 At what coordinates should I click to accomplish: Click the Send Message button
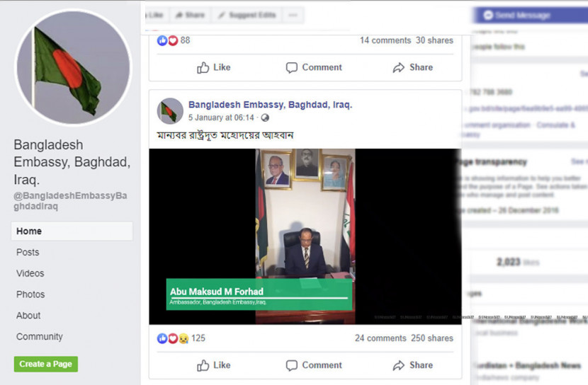(529, 16)
